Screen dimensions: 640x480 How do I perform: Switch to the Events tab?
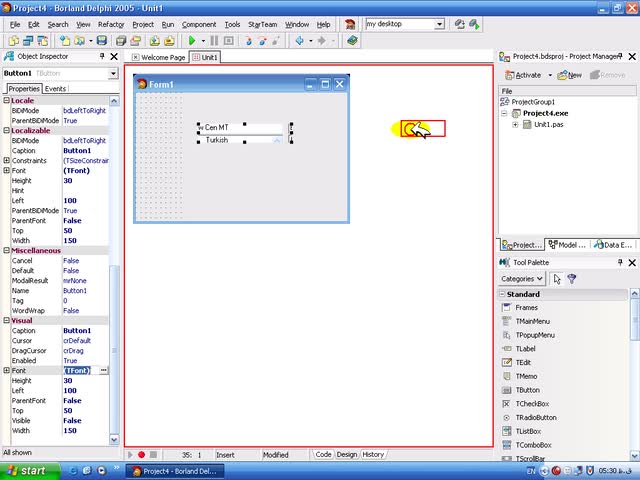point(55,89)
